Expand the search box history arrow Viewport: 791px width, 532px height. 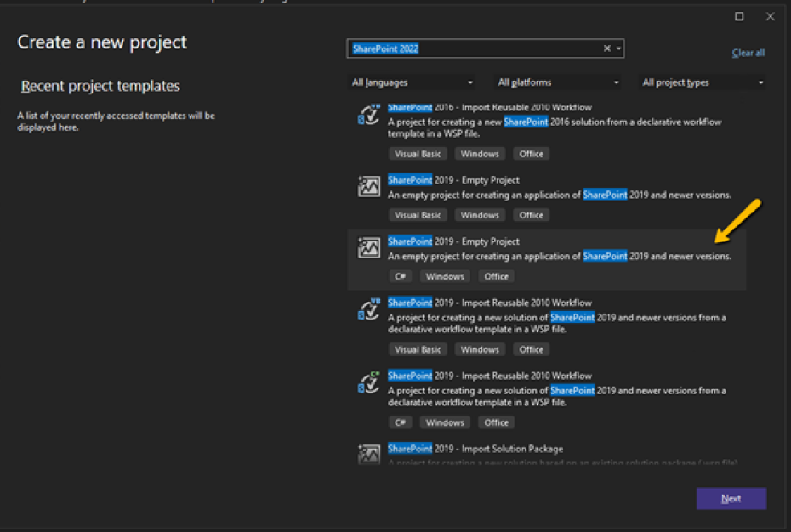[618, 48]
